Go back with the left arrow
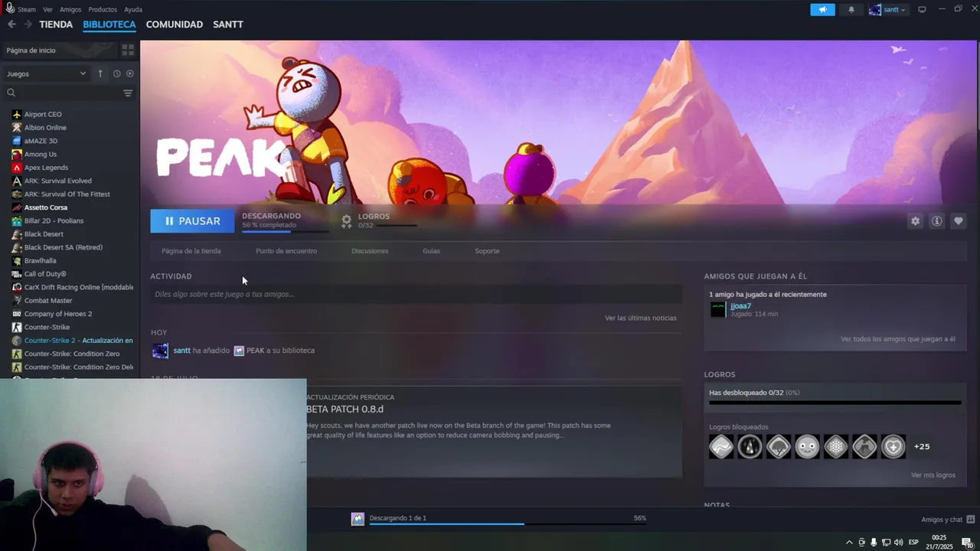This screenshot has width=980, height=551. coord(11,24)
